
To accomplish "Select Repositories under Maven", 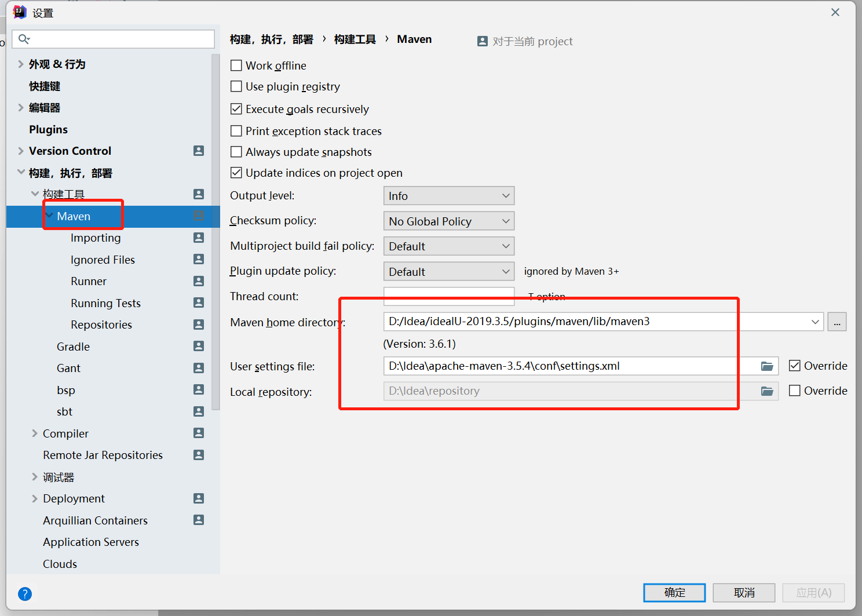I will point(101,325).
